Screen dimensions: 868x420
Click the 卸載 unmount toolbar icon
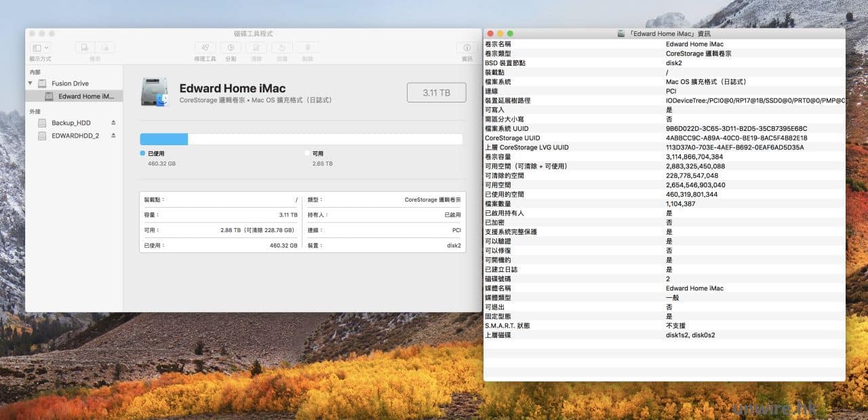click(308, 48)
